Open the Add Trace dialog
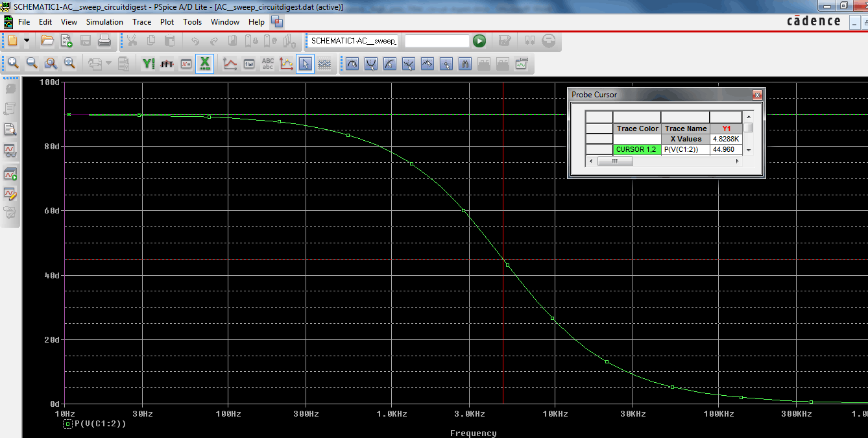Viewport: 868px width, 438px height. (x=228, y=64)
